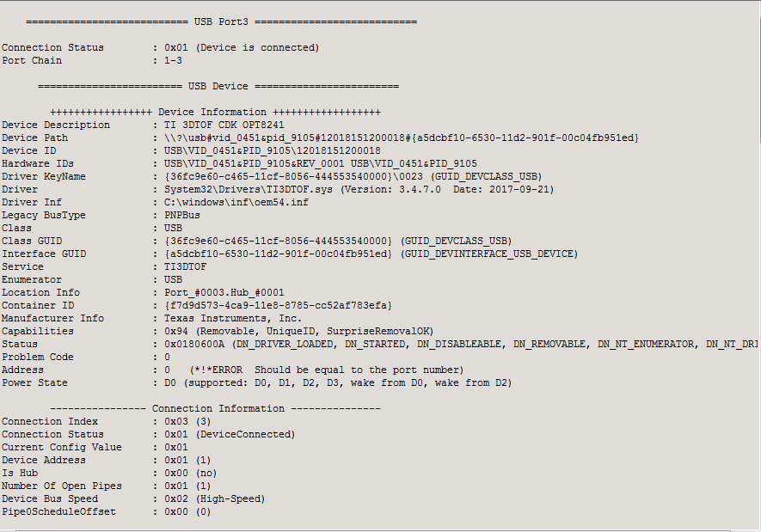761x532 pixels.
Task: Click the Container ID GUID value
Action: pyautogui.click(x=278, y=305)
